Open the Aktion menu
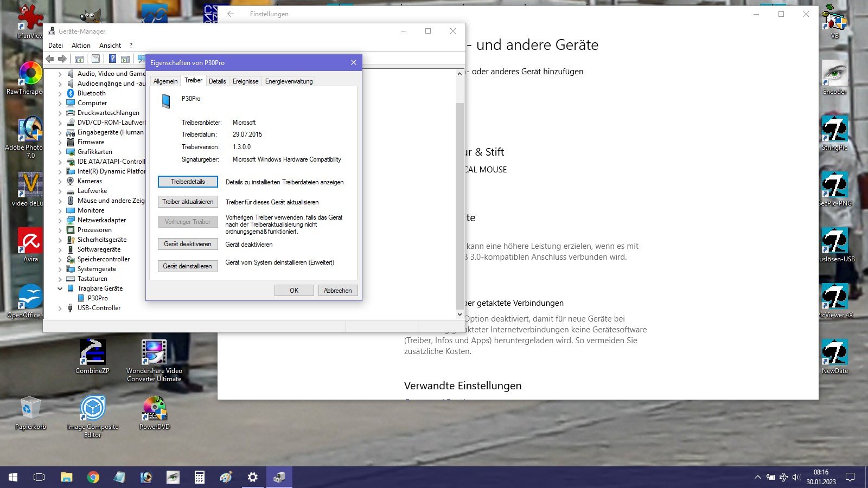868x488 pixels. [81, 46]
